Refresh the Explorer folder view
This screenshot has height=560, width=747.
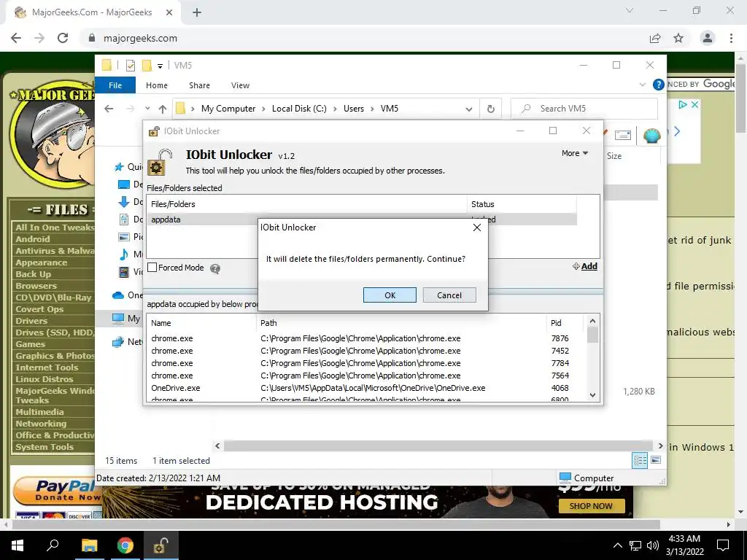490,109
